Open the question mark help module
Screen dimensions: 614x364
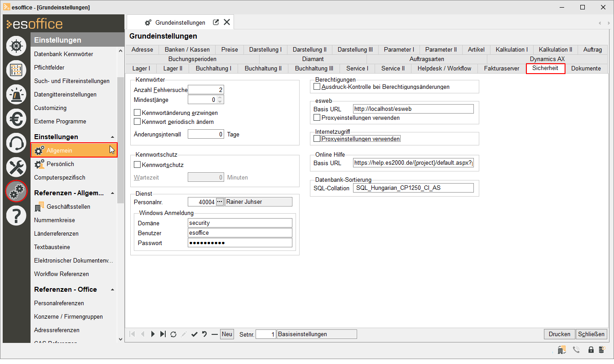pyautogui.click(x=16, y=216)
